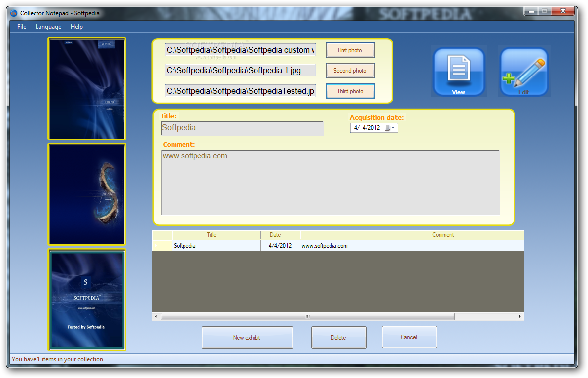Click the first photo path field

240,50
